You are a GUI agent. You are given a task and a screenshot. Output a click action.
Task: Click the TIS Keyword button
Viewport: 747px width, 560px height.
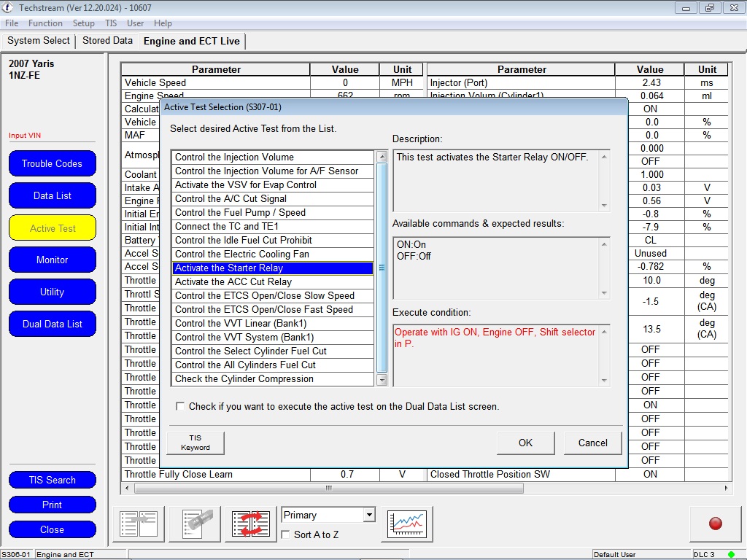tap(195, 443)
